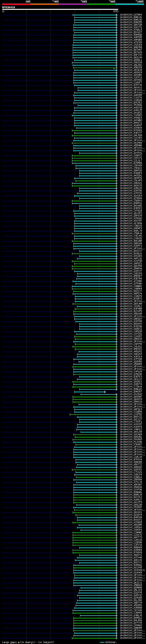This screenshot has width=146, height=644.
Task: Select hit UniRef100_B7PX76
Action: [x=131, y=85]
